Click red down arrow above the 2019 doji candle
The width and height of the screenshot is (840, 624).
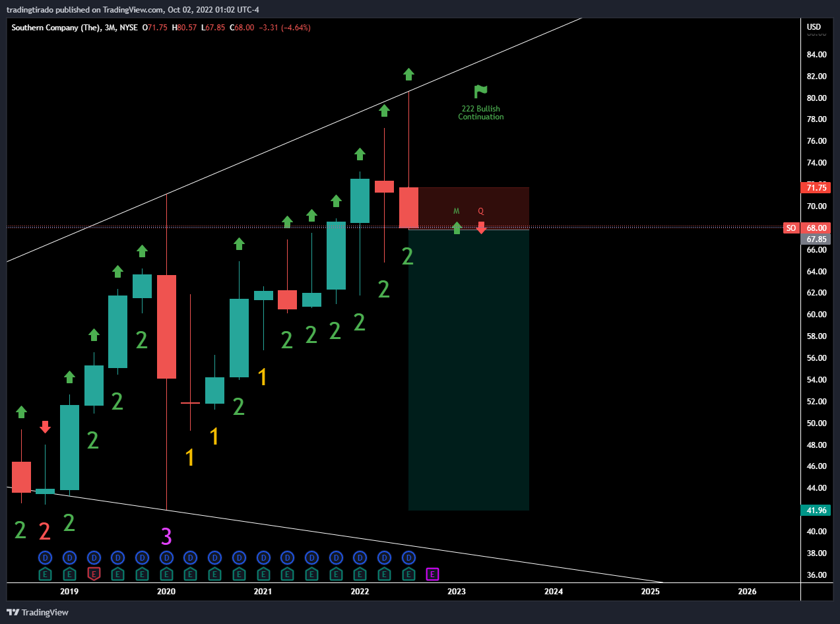click(x=45, y=427)
